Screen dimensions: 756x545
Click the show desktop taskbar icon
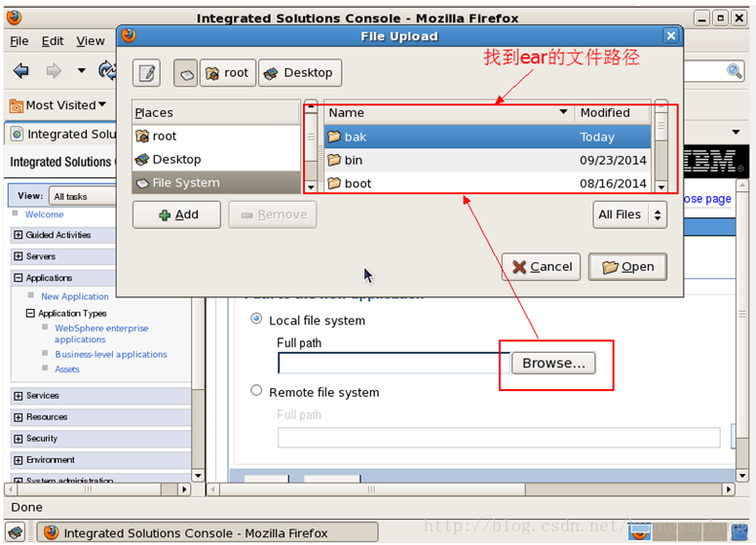pyautogui.click(x=16, y=533)
